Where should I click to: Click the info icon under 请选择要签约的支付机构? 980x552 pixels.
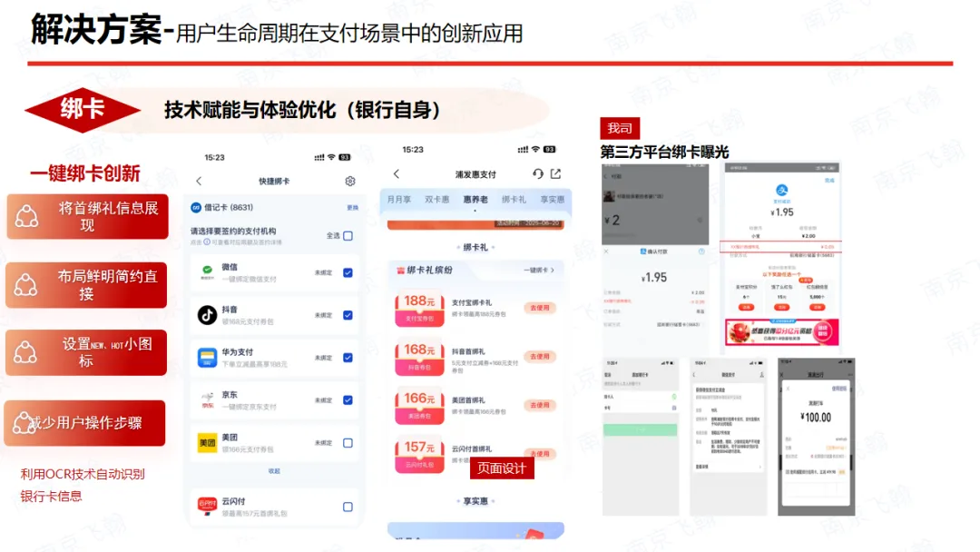pyautogui.click(x=207, y=242)
